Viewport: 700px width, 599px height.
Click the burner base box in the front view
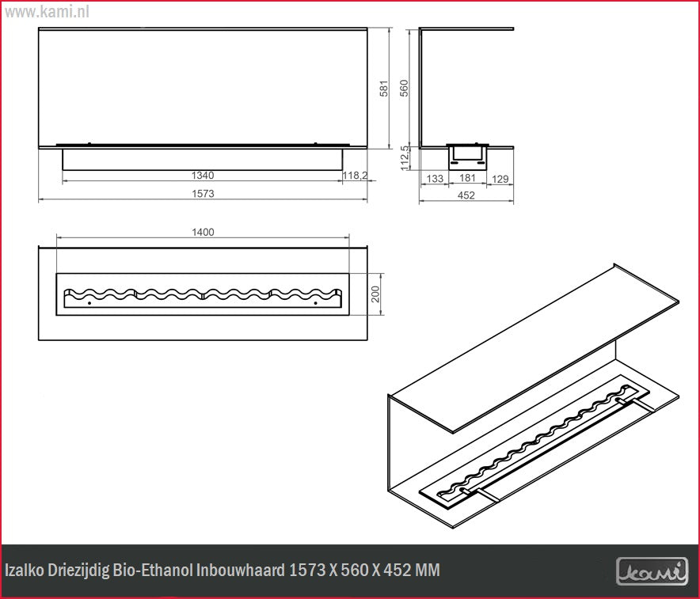point(203,158)
